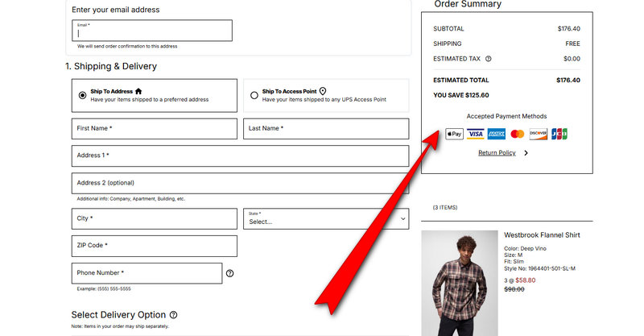Click the chevron beside Return Policy

pos(526,153)
